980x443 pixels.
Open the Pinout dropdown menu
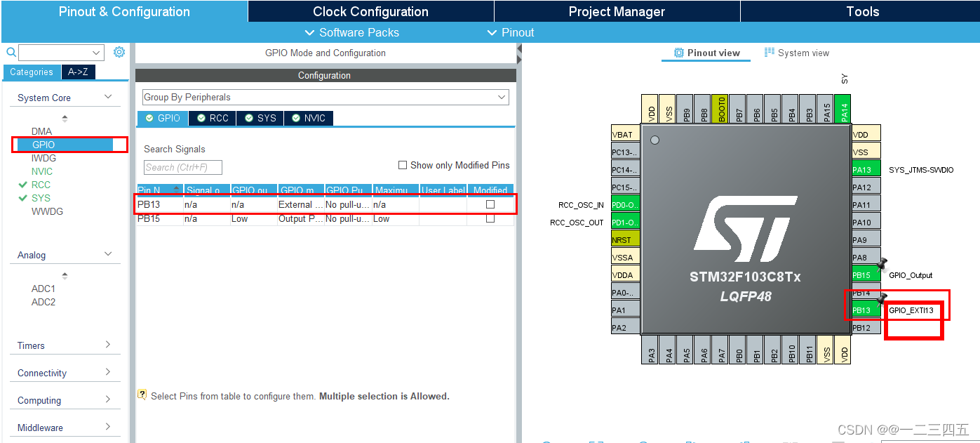click(511, 32)
